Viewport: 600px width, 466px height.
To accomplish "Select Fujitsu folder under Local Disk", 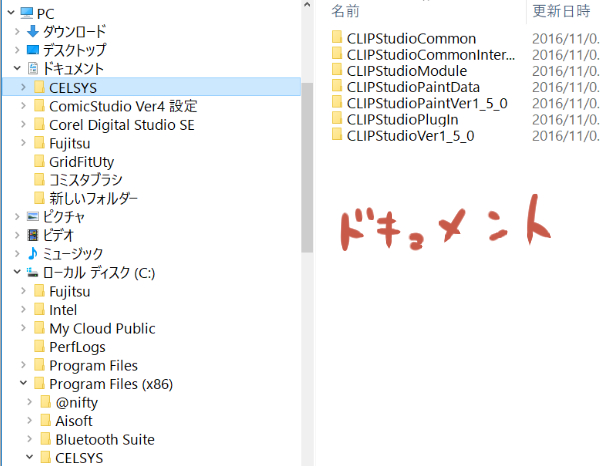I will point(70,292).
